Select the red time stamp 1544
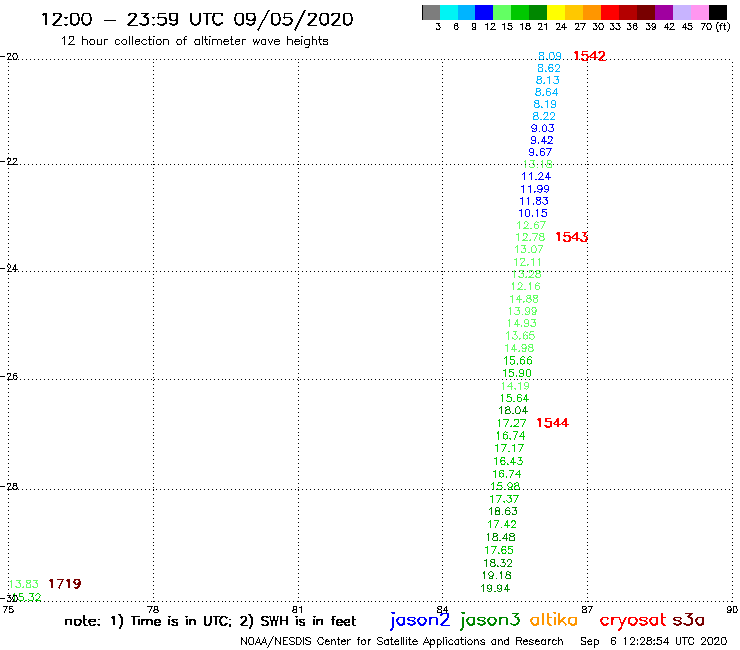Image resolution: width=740 pixels, height=650 pixels. point(552,423)
